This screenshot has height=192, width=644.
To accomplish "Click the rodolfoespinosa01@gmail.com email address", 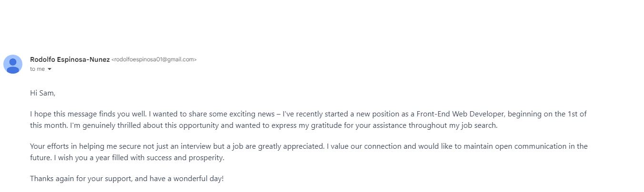I will point(154,59).
